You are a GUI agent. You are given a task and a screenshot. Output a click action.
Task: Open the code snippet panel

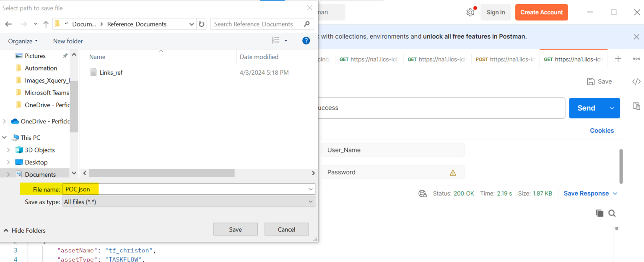(x=636, y=81)
